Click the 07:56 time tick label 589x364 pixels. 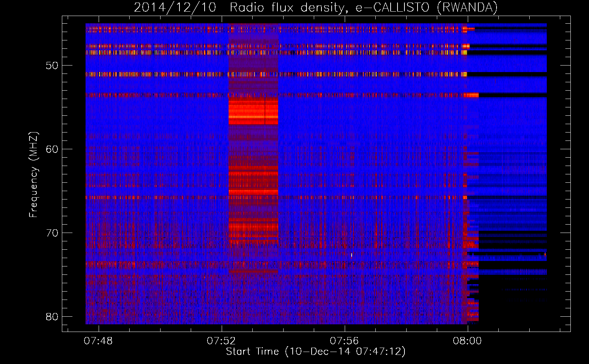(344, 341)
